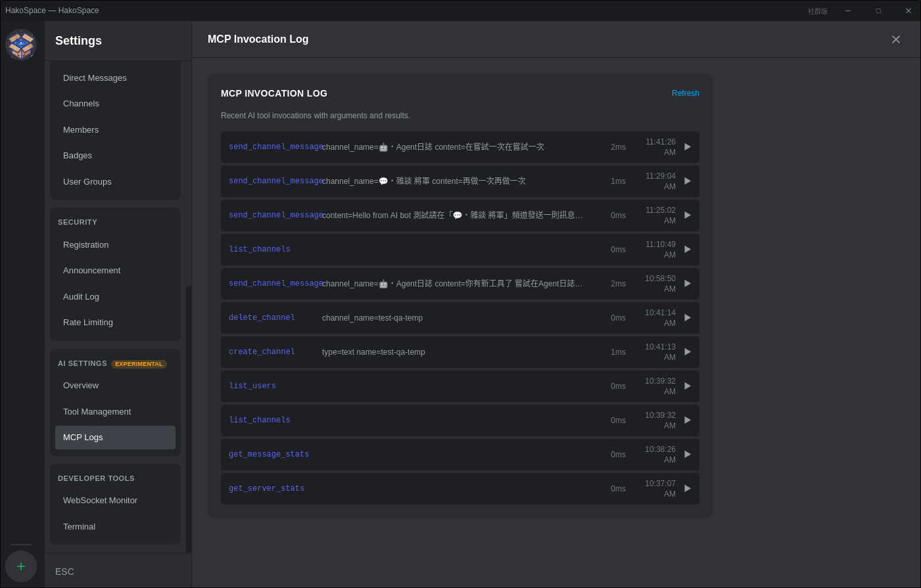
Task: Open the User Groups settings page
Action: coord(87,182)
